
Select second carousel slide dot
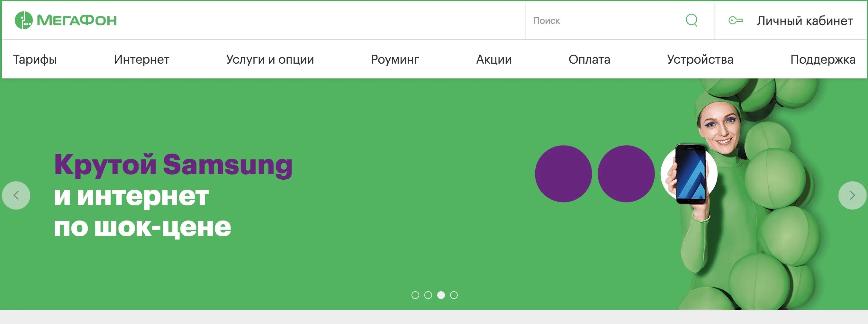[428, 295]
